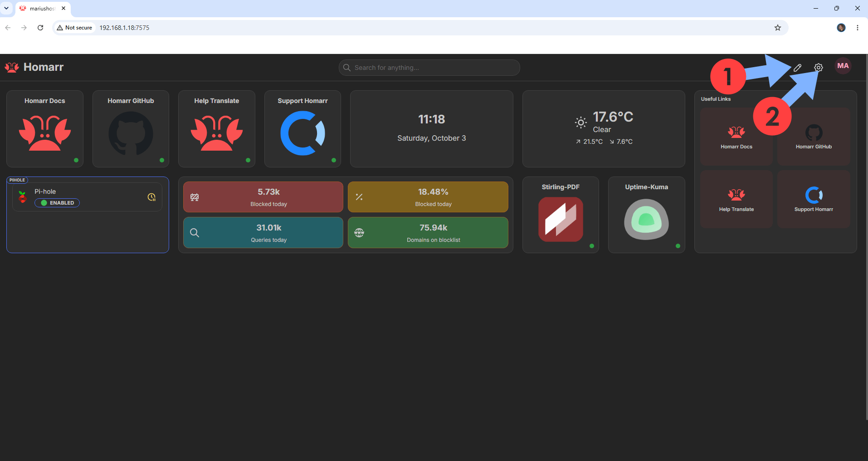Screen dimensions: 868x461
Task: Open Homarr Docs in Useful Links
Action: click(736, 137)
